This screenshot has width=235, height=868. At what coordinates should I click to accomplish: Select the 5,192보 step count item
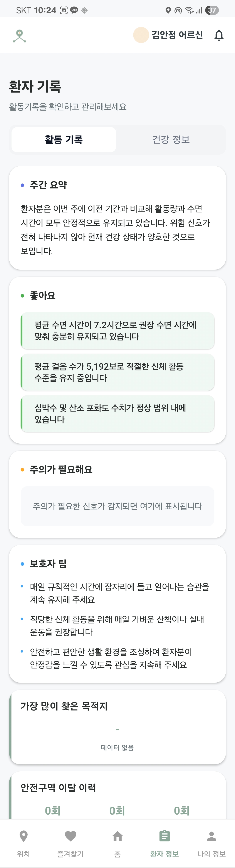point(117,372)
